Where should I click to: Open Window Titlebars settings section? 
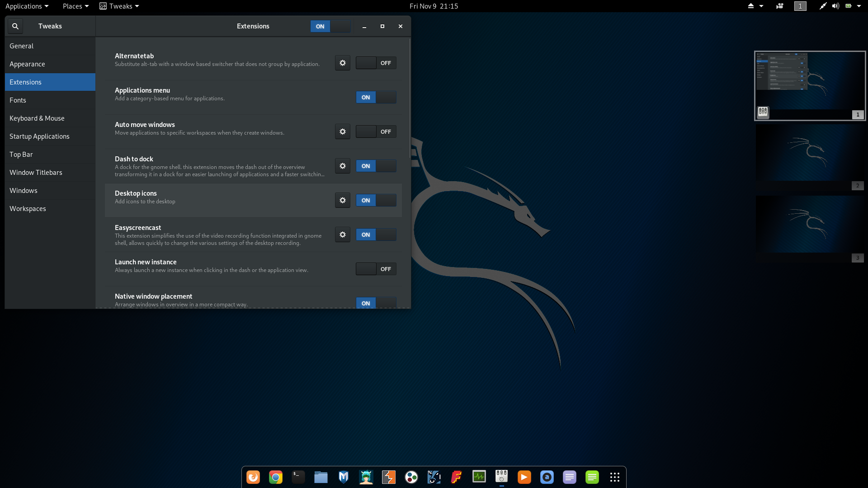pyautogui.click(x=50, y=173)
